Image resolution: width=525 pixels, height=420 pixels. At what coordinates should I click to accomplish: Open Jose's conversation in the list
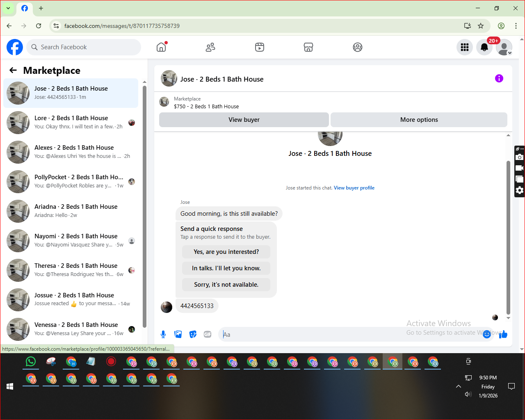[71, 93]
